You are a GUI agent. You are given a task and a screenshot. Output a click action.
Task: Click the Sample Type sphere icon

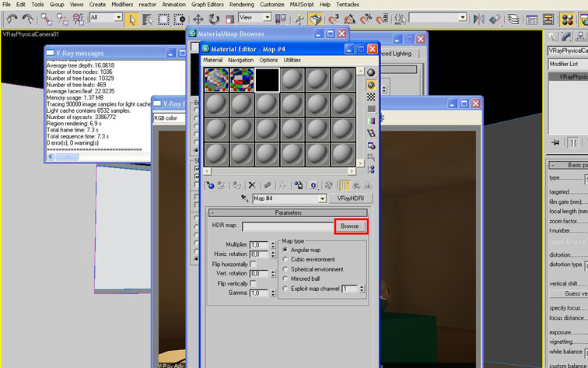pyautogui.click(x=371, y=73)
